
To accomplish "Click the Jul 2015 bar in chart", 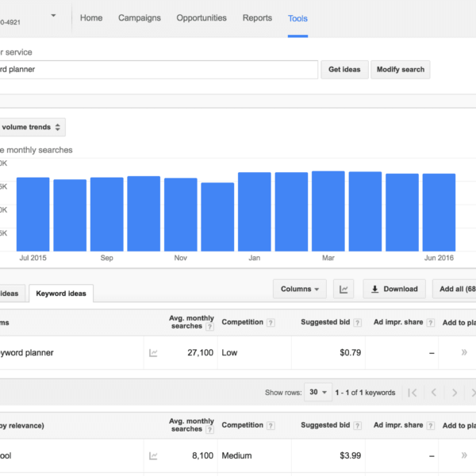I will [33, 214].
